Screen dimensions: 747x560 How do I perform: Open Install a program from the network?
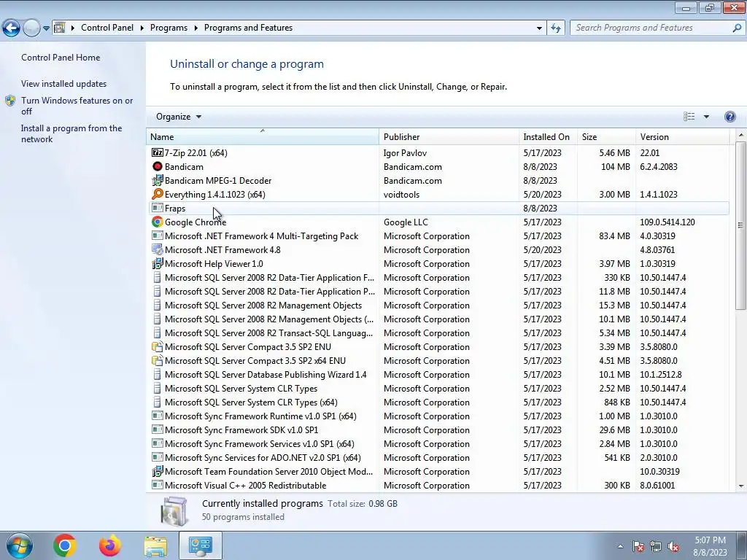(x=71, y=133)
